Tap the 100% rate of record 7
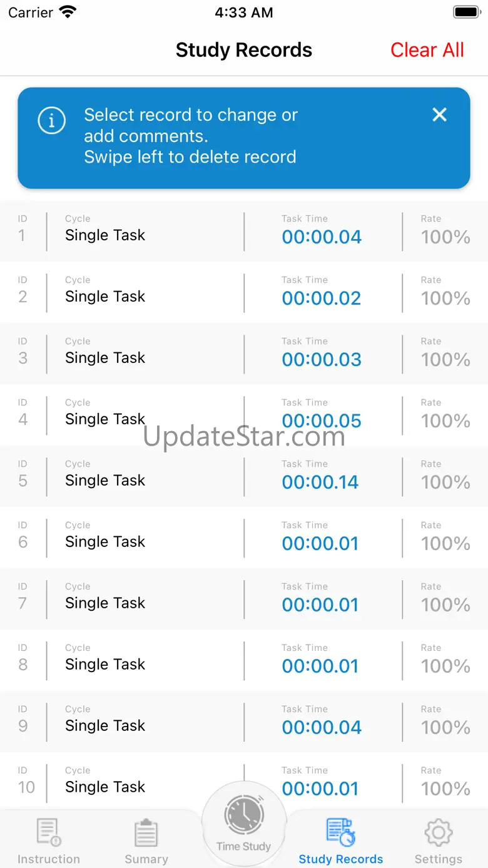 [x=445, y=605]
